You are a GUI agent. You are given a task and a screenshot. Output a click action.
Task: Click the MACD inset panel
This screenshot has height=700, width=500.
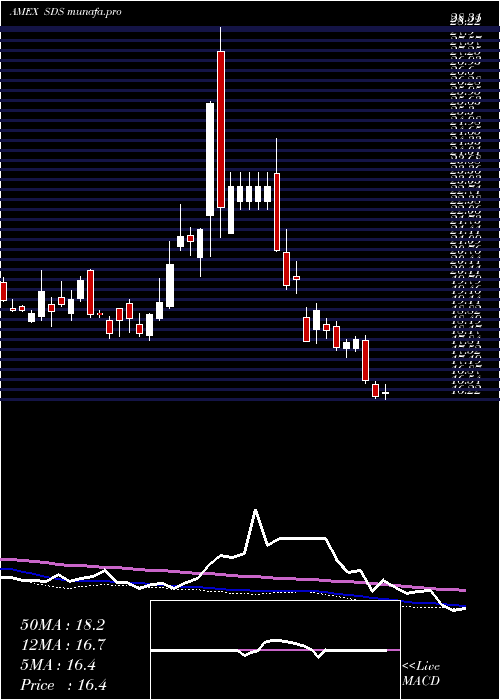tap(275, 650)
